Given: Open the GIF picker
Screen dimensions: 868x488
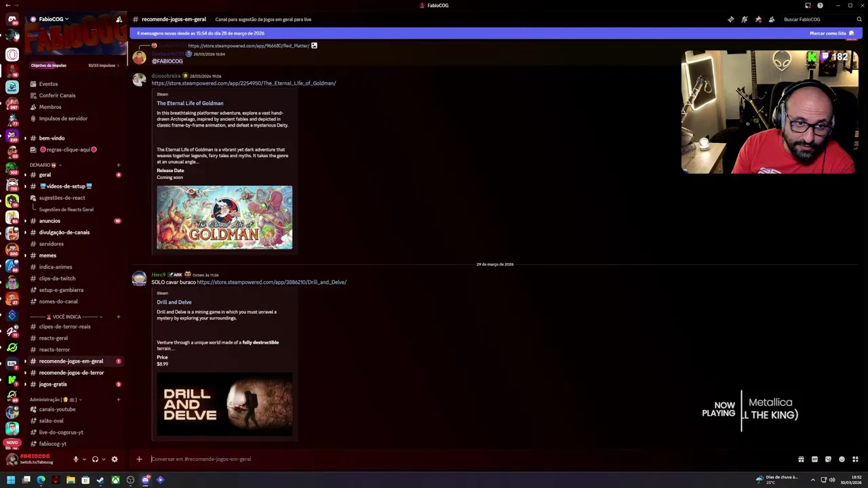Looking at the screenshot, I should pyautogui.click(x=814, y=459).
